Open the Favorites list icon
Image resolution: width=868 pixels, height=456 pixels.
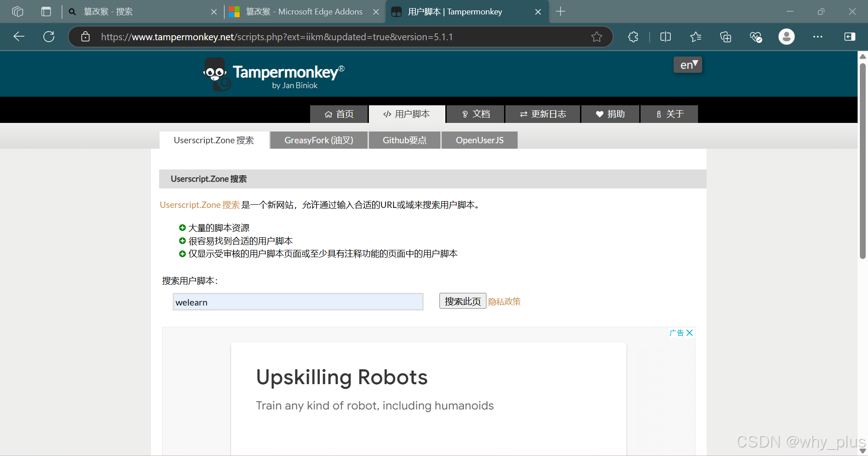point(696,37)
